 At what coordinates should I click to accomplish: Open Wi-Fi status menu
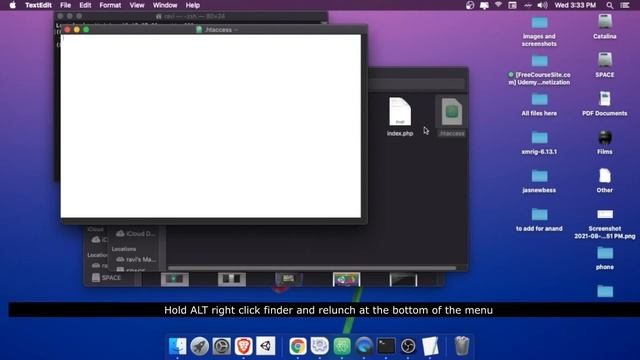(x=498, y=5)
